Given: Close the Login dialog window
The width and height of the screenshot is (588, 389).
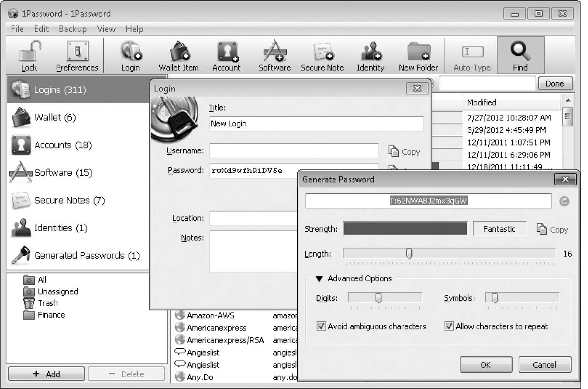Looking at the screenshot, I should [417, 89].
